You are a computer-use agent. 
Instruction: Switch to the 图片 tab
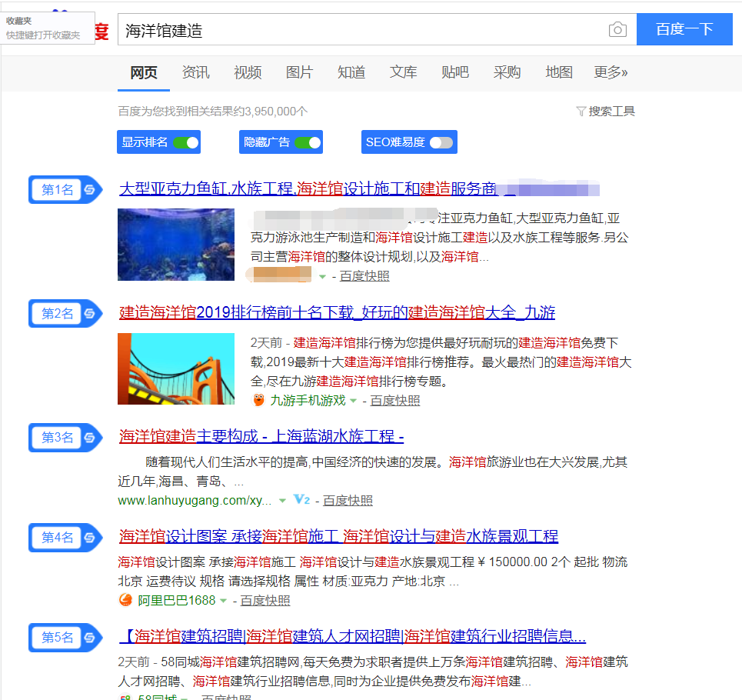point(299,72)
